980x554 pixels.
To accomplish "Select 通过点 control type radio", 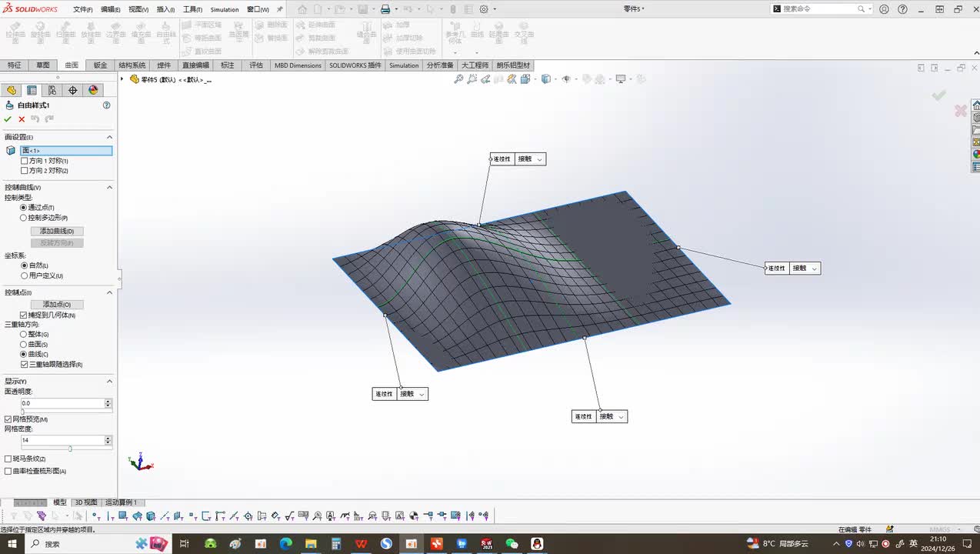I will coord(24,208).
